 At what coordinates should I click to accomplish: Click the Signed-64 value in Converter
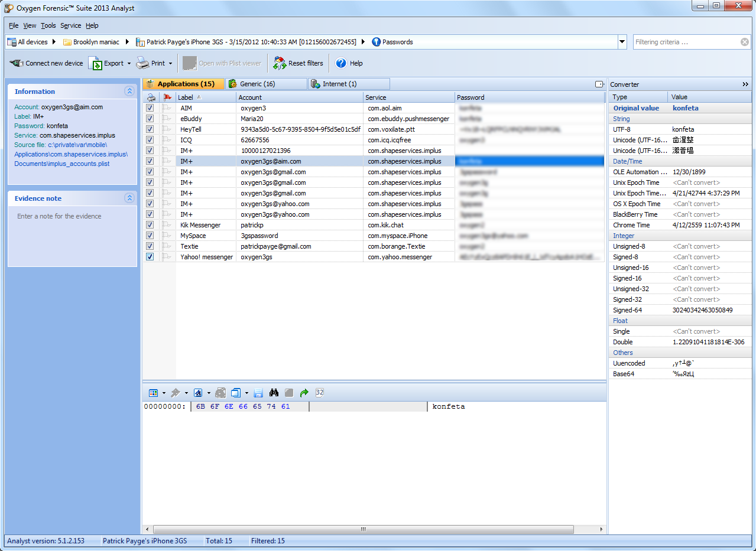click(x=702, y=310)
